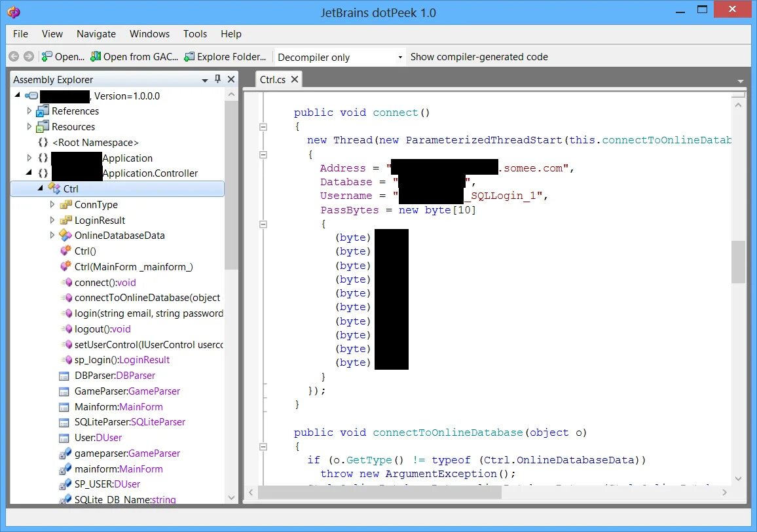Click the Resources folder icon
Viewport: 757px width, 532px height.
[x=43, y=126]
